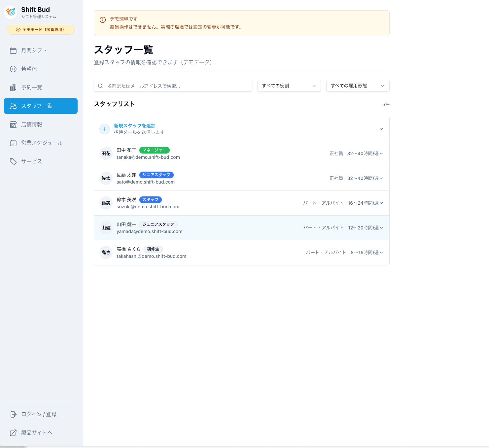Image resolution: width=489 pixels, height=448 pixels.
Task: Click the シニアスタッフ role badge on 佐藤 太郎
Action: [x=157, y=175]
